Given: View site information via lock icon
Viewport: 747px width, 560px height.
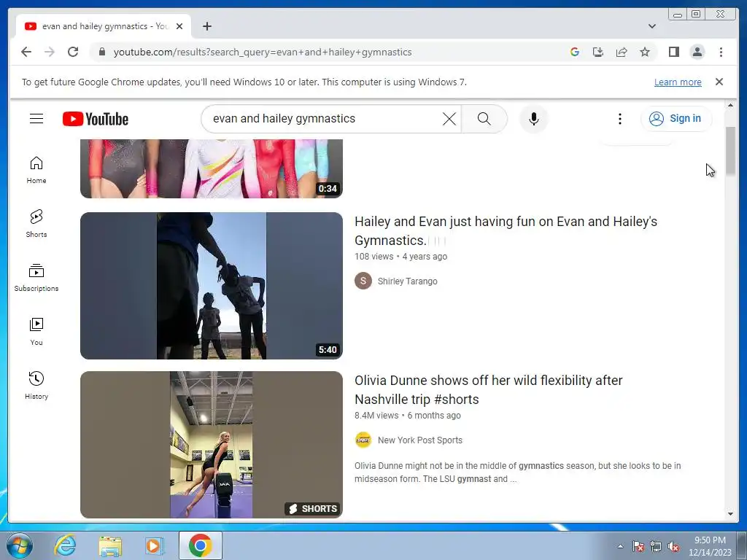Looking at the screenshot, I should point(101,52).
